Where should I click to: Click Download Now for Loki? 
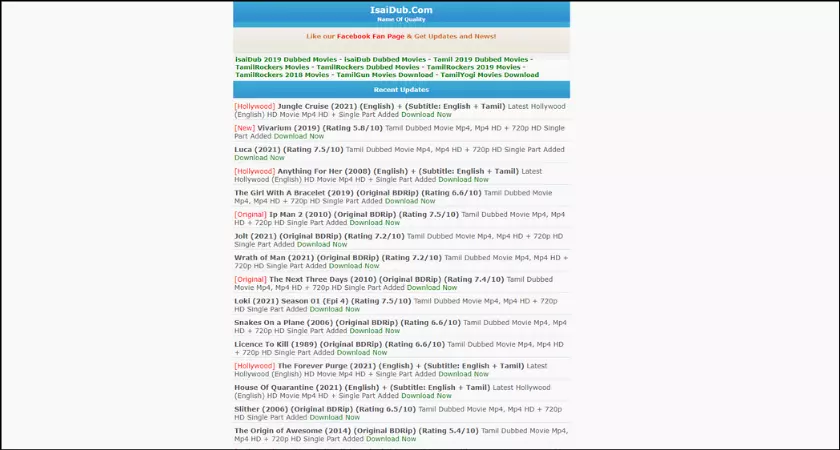335,309
